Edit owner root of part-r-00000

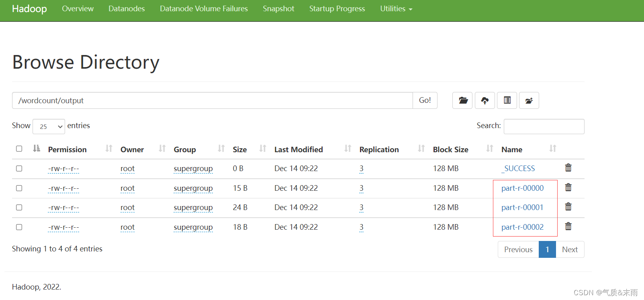(127, 188)
